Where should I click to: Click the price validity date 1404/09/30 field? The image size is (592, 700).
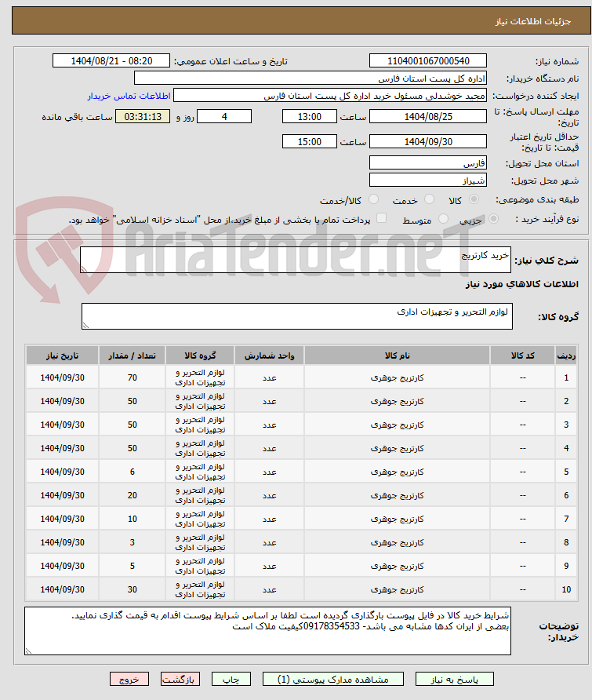(428, 141)
